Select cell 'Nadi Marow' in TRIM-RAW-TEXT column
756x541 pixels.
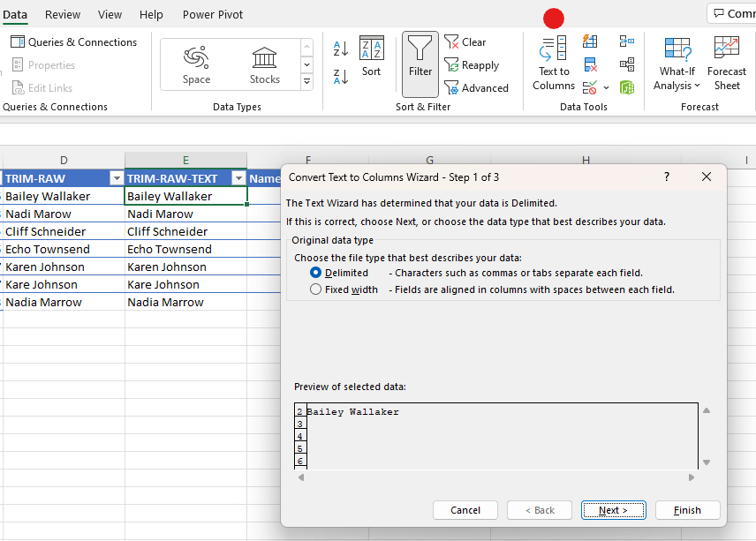[x=185, y=214]
